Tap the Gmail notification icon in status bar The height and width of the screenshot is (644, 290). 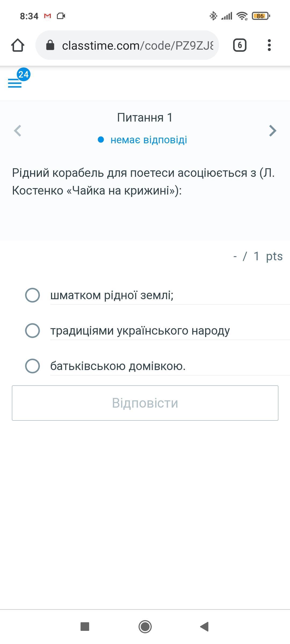48,16
